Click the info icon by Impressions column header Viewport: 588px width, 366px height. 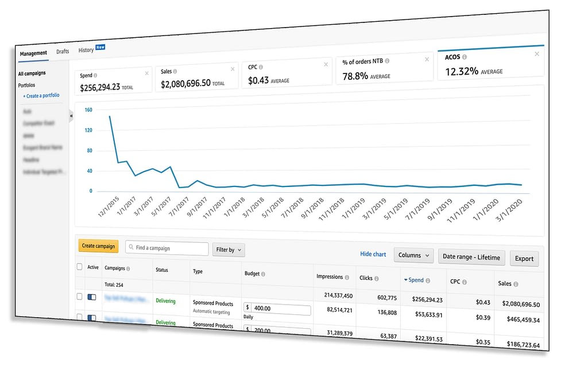click(x=347, y=278)
